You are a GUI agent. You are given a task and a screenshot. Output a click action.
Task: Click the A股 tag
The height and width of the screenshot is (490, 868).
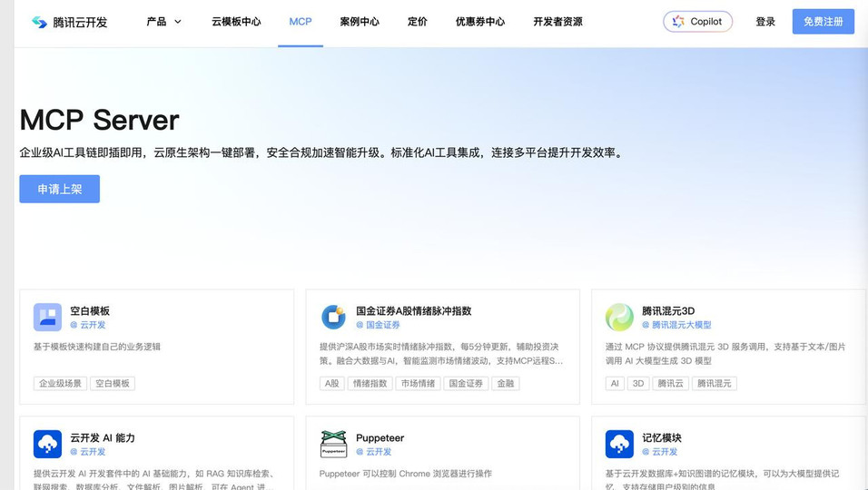[x=331, y=383]
